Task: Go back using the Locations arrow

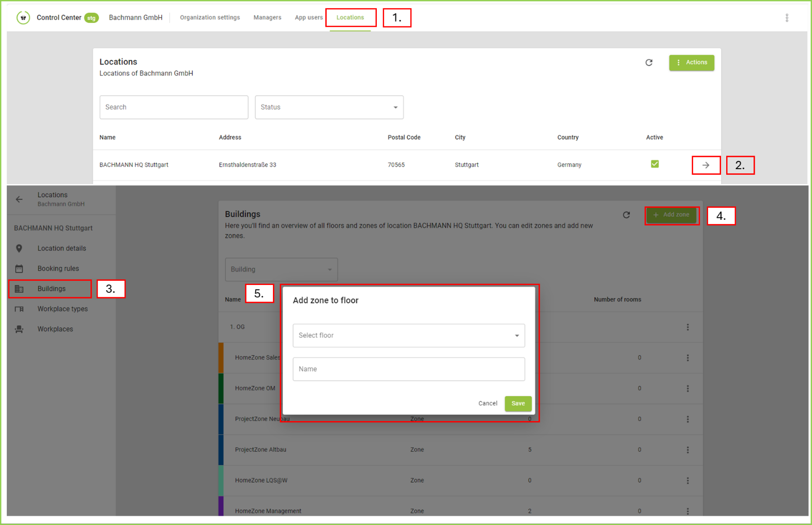Action: tap(19, 199)
